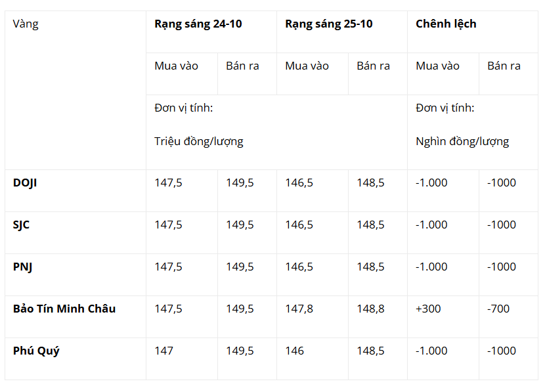545x392 pixels.
Task: Click Phú Quý's 146 buy price
Action: (295, 351)
